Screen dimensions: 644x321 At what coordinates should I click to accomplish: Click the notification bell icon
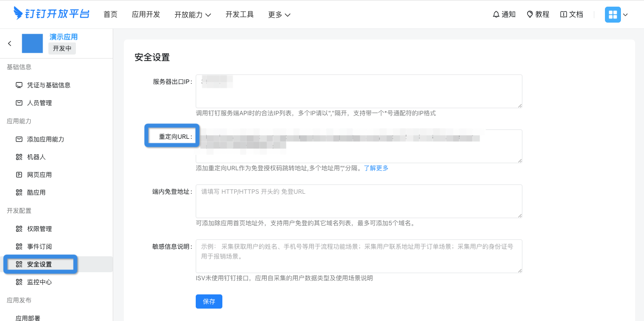pyautogui.click(x=496, y=14)
